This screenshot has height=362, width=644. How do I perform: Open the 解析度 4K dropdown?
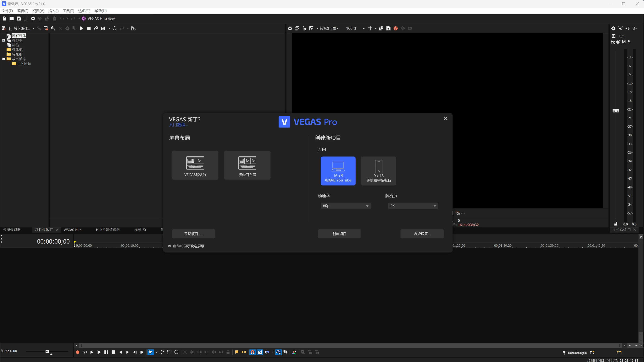413,206
